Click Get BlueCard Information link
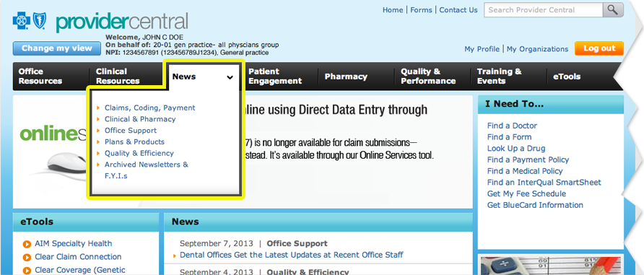Image resolution: width=644 pixels, height=275 pixels. pyautogui.click(x=535, y=205)
